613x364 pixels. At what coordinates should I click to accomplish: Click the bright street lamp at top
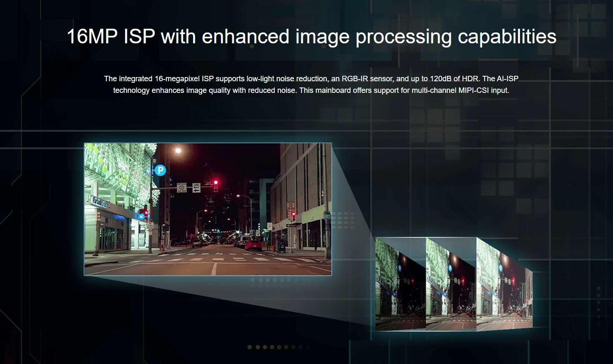coord(178,151)
